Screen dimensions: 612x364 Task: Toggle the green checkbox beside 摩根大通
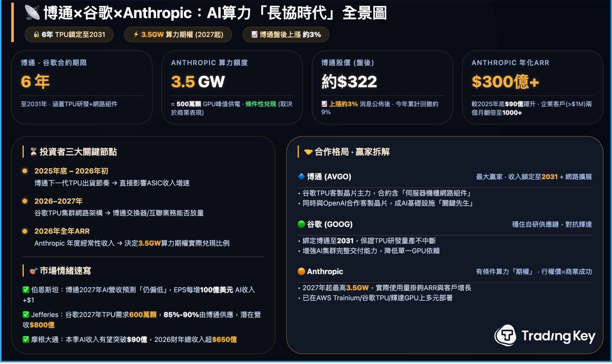tap(26, 339)
